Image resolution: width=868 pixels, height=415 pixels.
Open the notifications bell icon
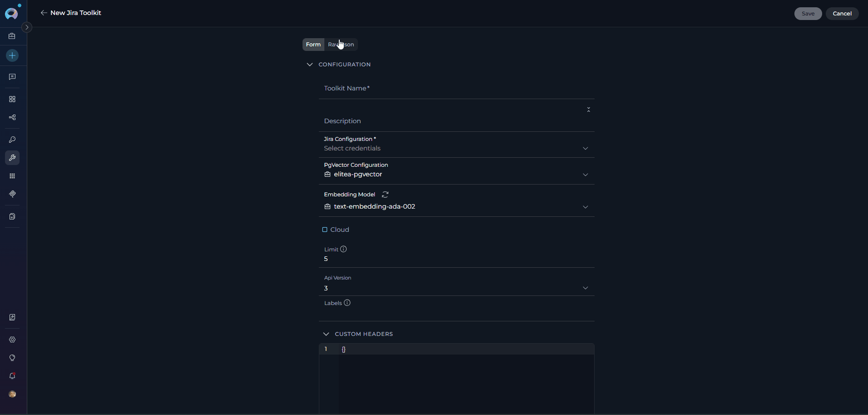[x=12, y=376]
